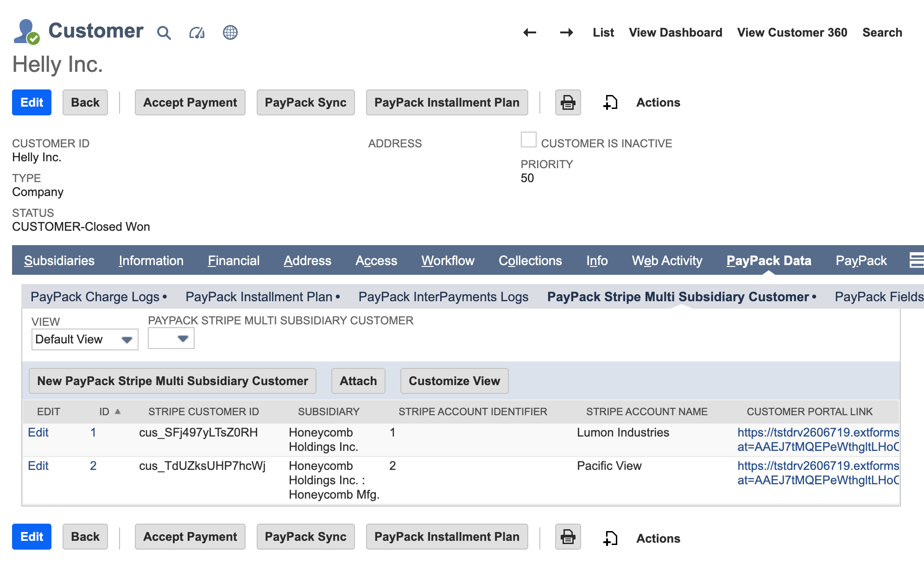Sort table by ID column header
This screenshot has width=924, height=570.
pyautogui.click(x=104, y=412)
